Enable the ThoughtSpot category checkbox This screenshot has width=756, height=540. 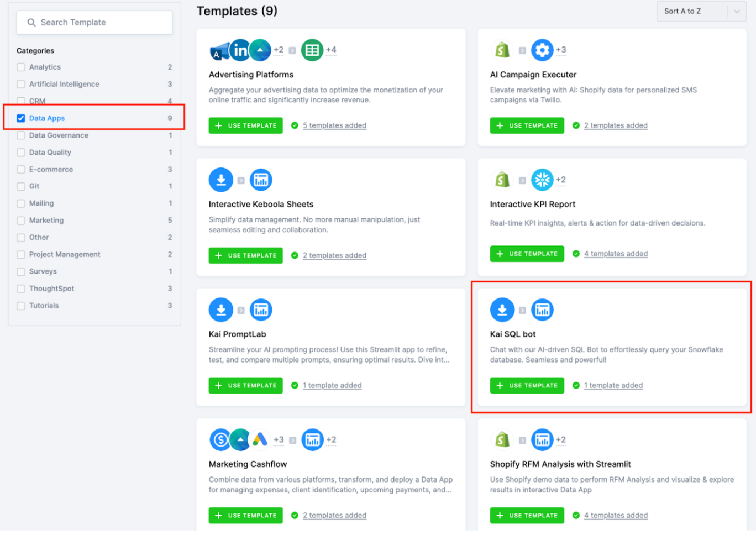21,289
